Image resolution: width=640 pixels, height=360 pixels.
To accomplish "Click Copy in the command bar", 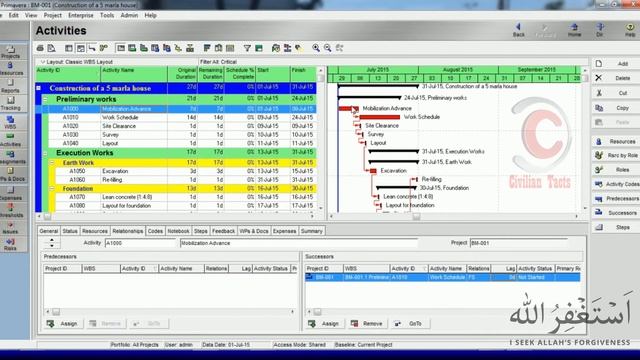I will pyautogui.click(x=616, y=108).
